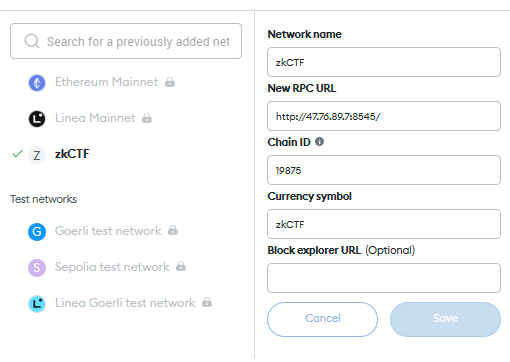Screen dimensions: 510x362
Task: Click the Linea Mainnet black logo icon
Action: [37, 119]
